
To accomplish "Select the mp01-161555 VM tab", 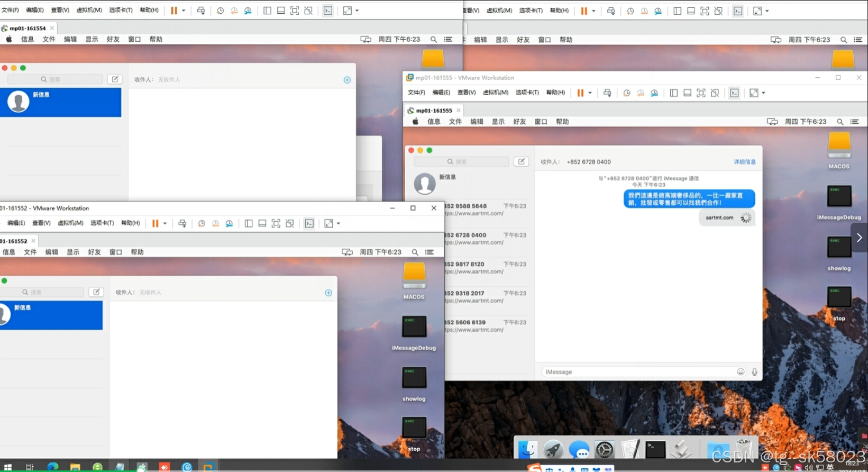I will point(434,111).
